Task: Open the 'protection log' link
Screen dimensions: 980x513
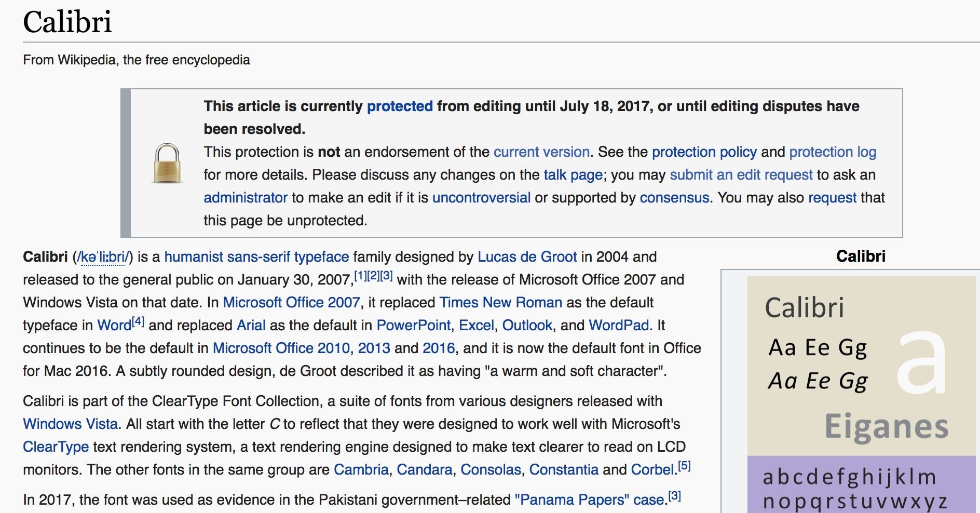Action: click(x=833, y=152)
